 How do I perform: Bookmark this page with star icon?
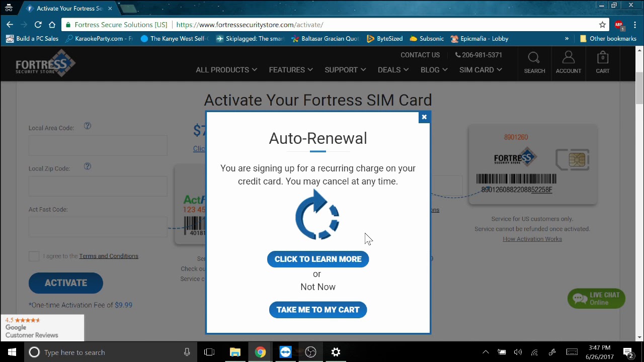(602, 25)
